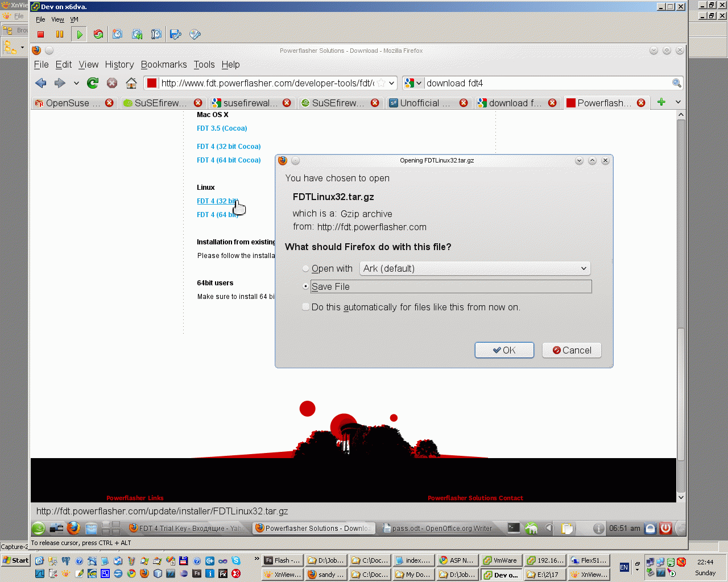Click the 'Powerflasher Solutions Contact' footer heading
The width and height of the screenshot is (728, 582).
click(x=475, y=498)
